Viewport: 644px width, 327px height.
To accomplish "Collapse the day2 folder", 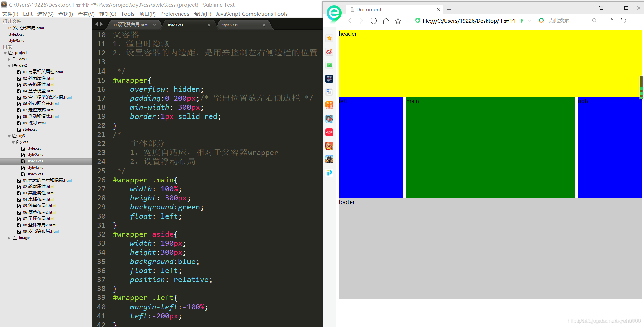I will click(x=9, y=66).
